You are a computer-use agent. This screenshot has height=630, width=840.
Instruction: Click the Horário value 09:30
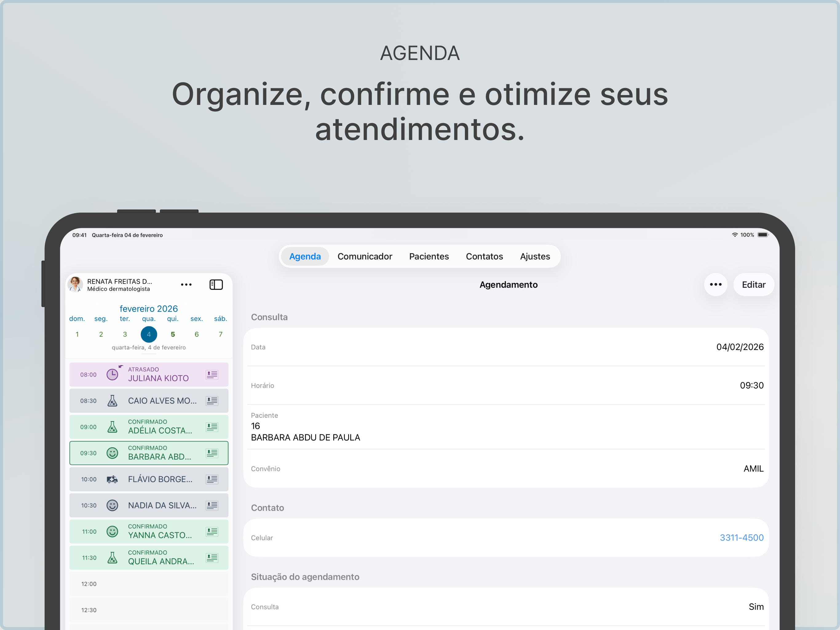pyautogui.click(x=751, y=385)
